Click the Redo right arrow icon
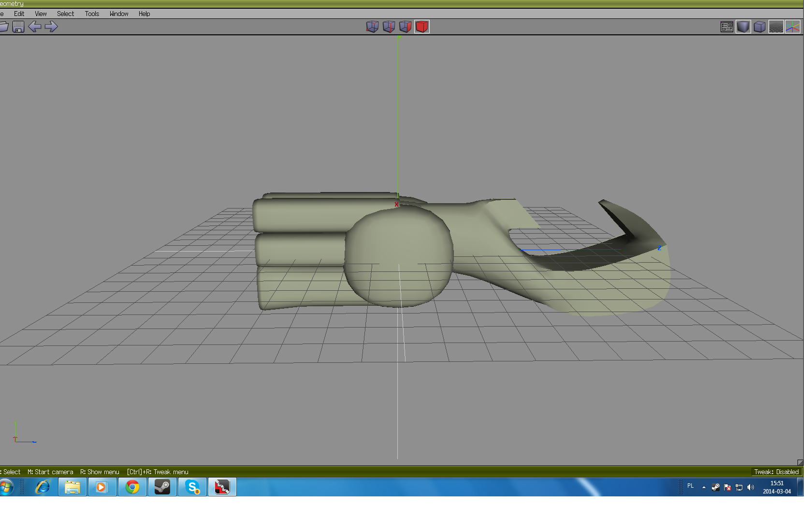Screen dimensions: 812x508 (51, 27)
